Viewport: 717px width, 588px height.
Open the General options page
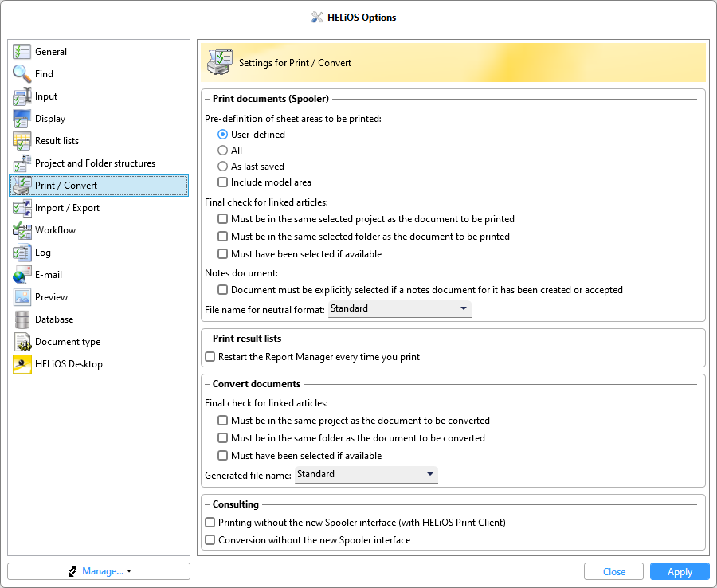(x=99, y=52)
